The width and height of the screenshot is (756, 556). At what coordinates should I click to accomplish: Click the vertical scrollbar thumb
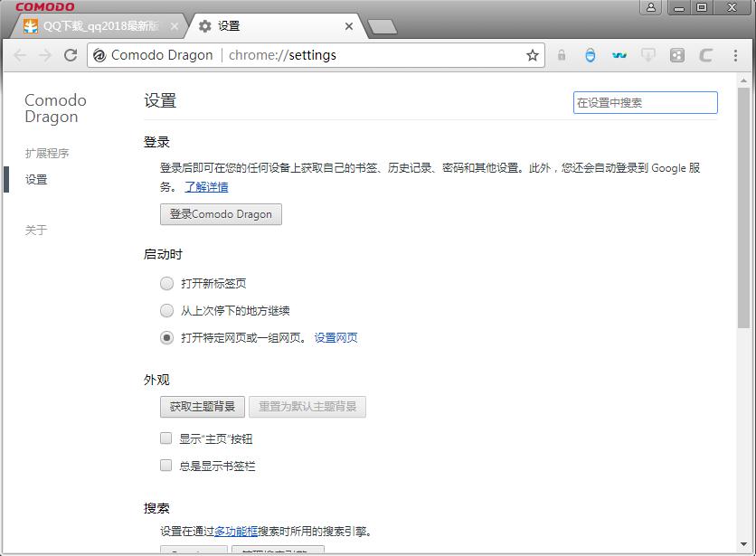coord(743,208)
